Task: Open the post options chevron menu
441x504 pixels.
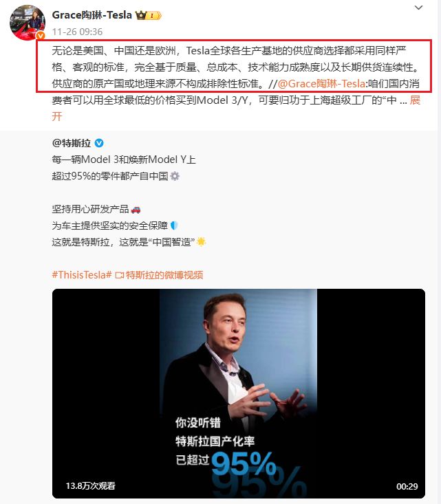Action: coord(418,8)
